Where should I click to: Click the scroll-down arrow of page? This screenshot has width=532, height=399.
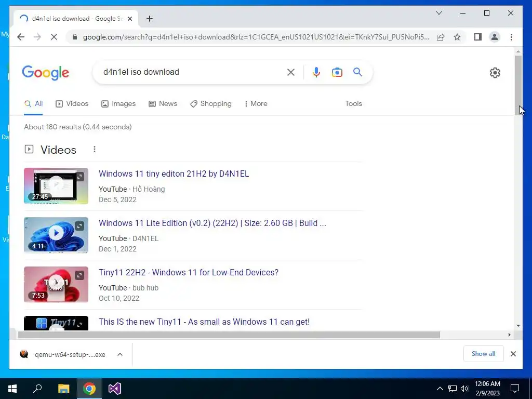[x=518, y=326]
